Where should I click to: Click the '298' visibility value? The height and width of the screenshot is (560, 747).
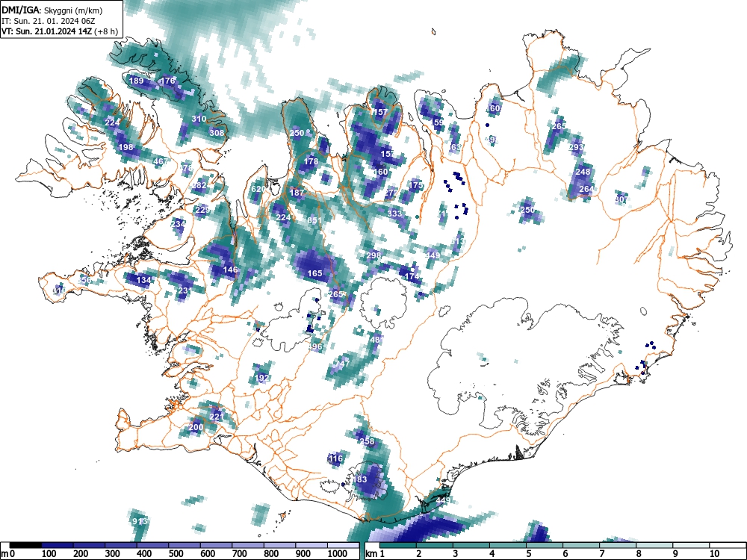pos(374,255)
